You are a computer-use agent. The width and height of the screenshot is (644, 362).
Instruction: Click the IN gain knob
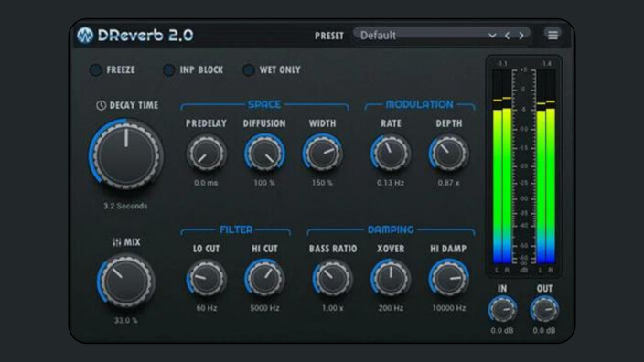point(502,310)
